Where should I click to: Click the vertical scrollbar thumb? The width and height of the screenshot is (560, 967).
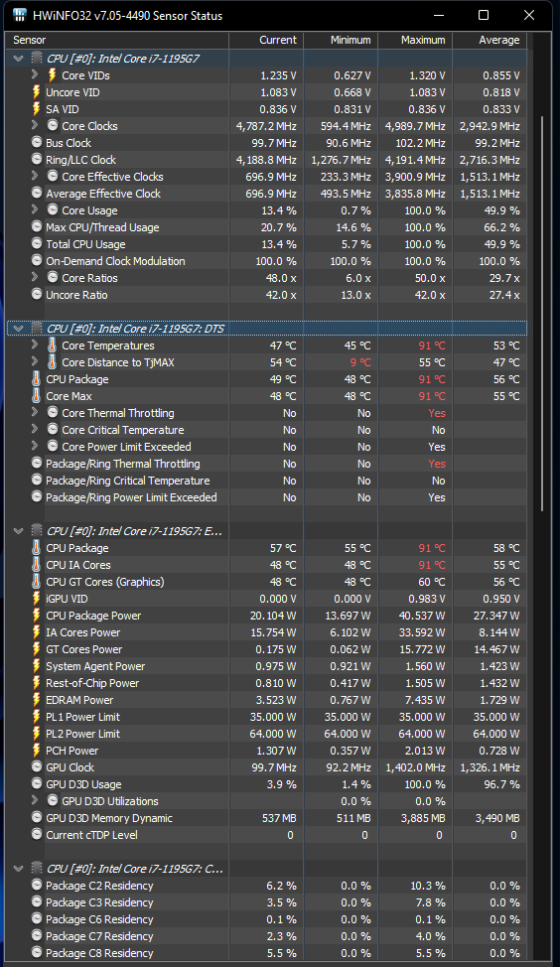click(543, 313)
